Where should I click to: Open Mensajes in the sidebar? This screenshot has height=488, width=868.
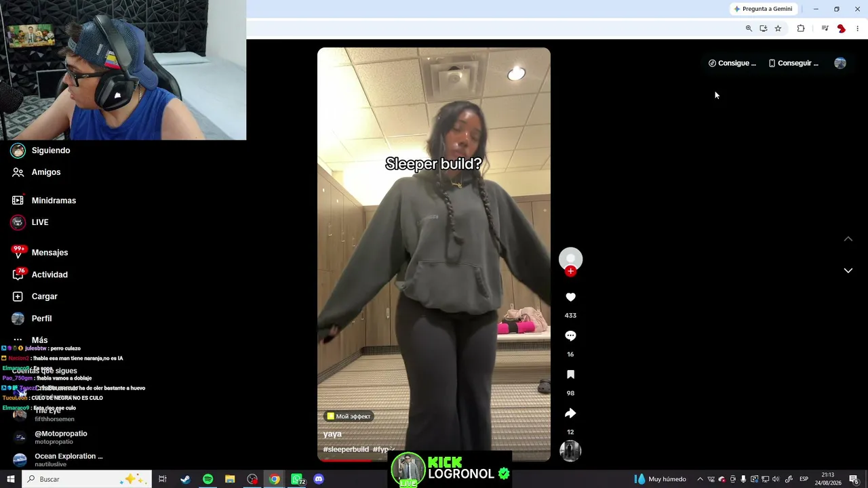pos(40,252)
